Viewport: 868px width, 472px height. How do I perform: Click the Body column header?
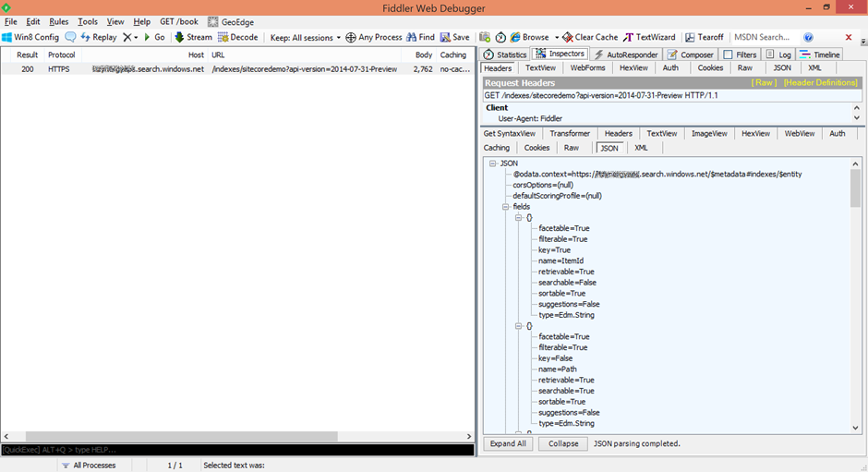click(424, 54)
